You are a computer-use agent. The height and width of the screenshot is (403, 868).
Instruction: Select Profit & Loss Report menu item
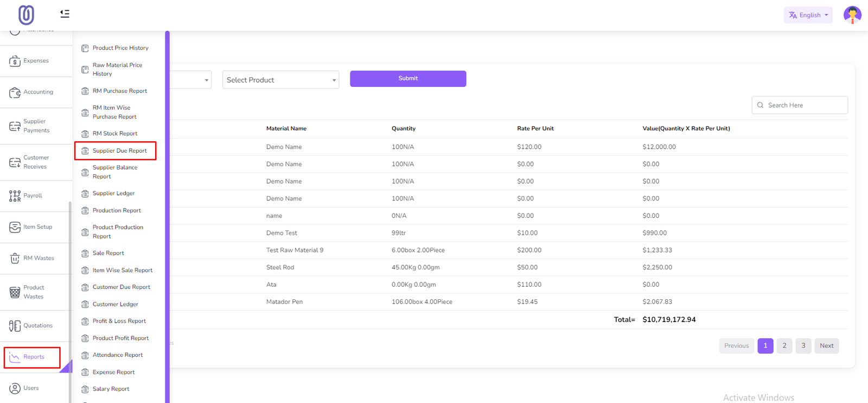(119, 321)
